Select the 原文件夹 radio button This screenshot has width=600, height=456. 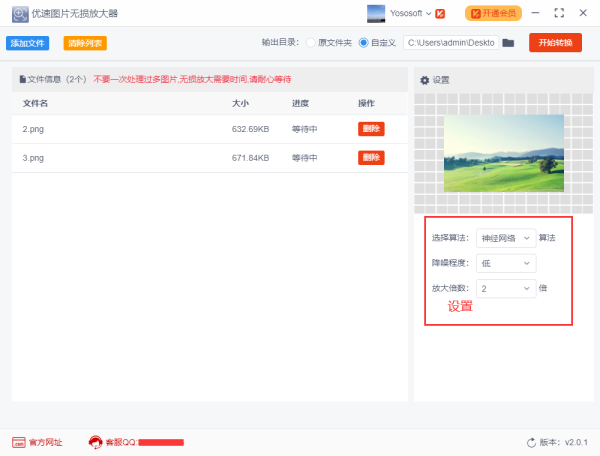311,43
